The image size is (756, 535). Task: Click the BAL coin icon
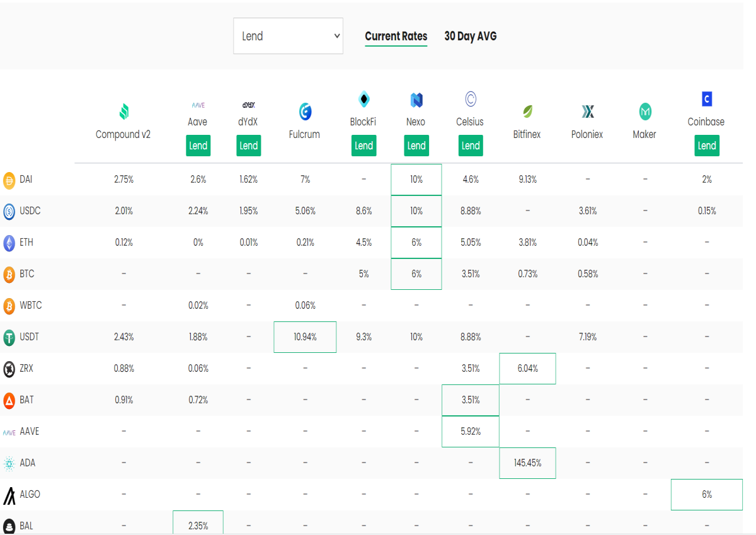click(x=9, y=526)
